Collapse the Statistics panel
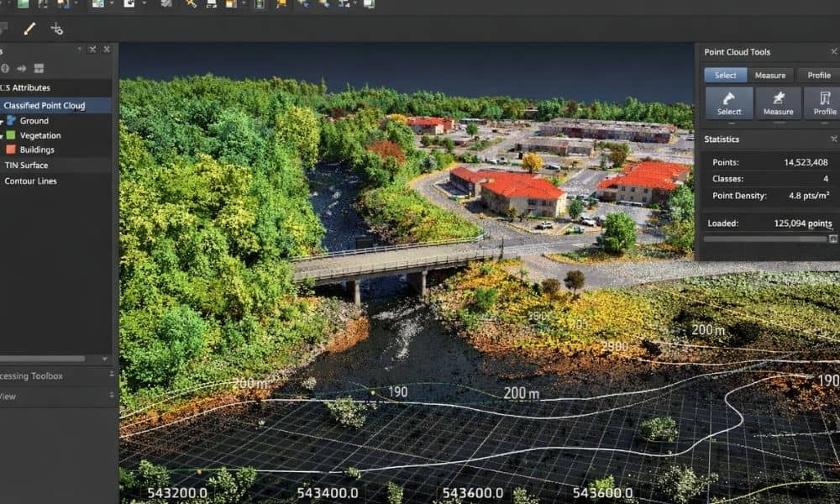Viewport: 840px width, 504px height. pyautogui.click(x=833, y=139)
